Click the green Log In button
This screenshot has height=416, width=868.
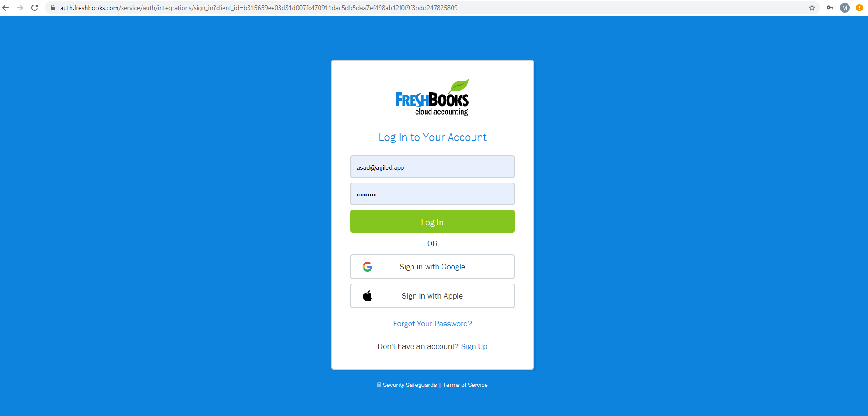tap(432, 221)
